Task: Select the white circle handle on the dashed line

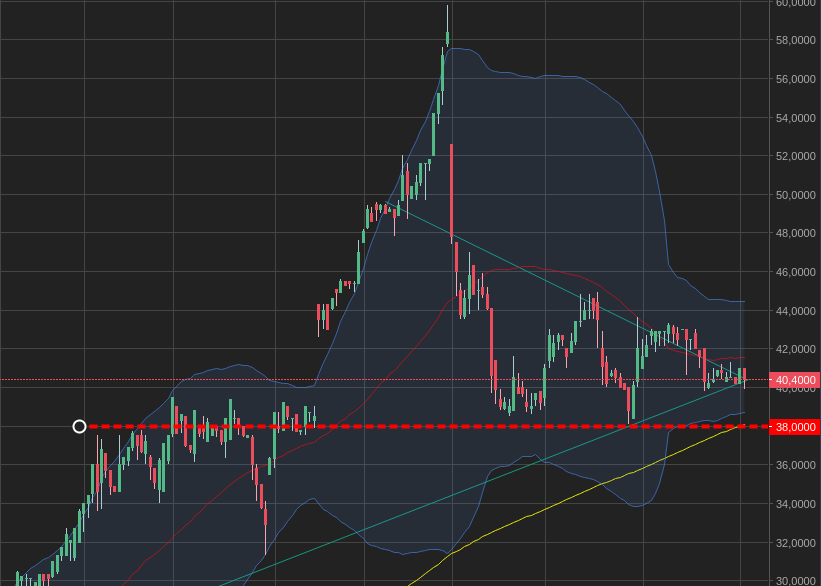Action: 80,427
